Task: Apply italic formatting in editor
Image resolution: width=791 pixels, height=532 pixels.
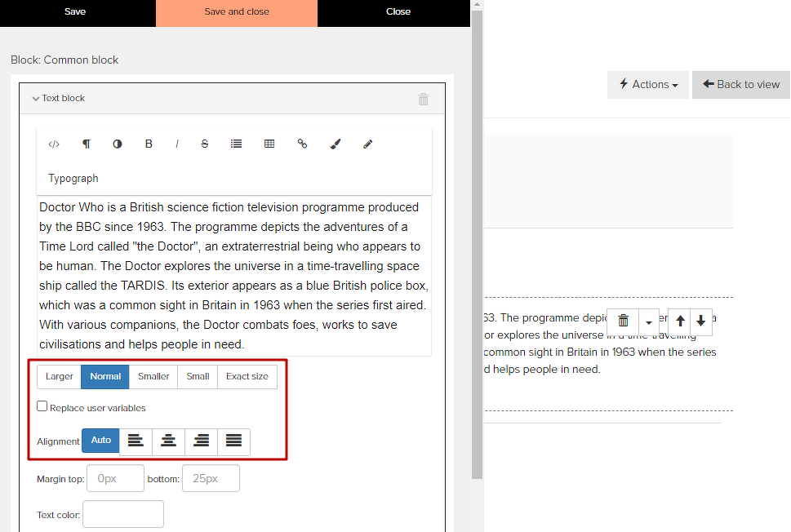Action: coord(176,144)
